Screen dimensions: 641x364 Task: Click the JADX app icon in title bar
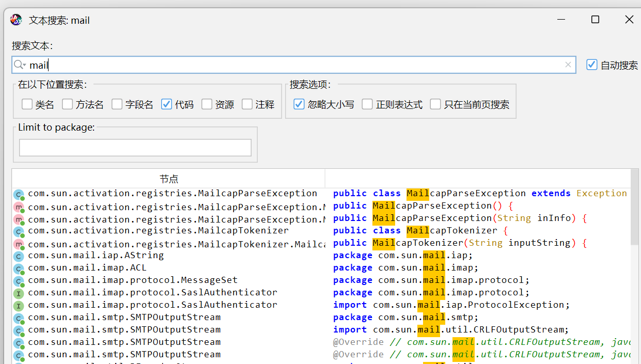tap(17, 20)
